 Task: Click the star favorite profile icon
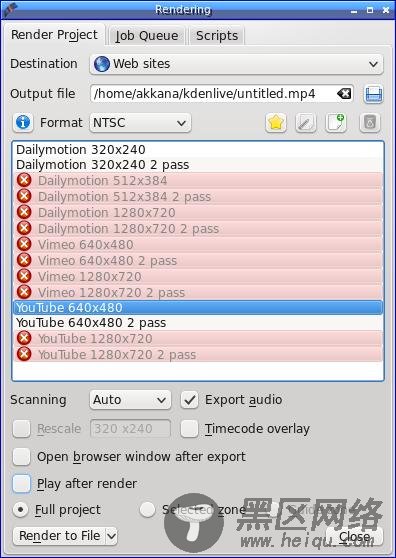276,123
